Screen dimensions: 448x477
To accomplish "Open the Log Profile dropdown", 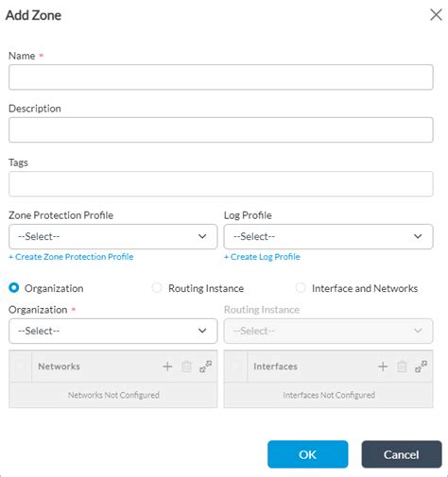I will tap(328, 236).
